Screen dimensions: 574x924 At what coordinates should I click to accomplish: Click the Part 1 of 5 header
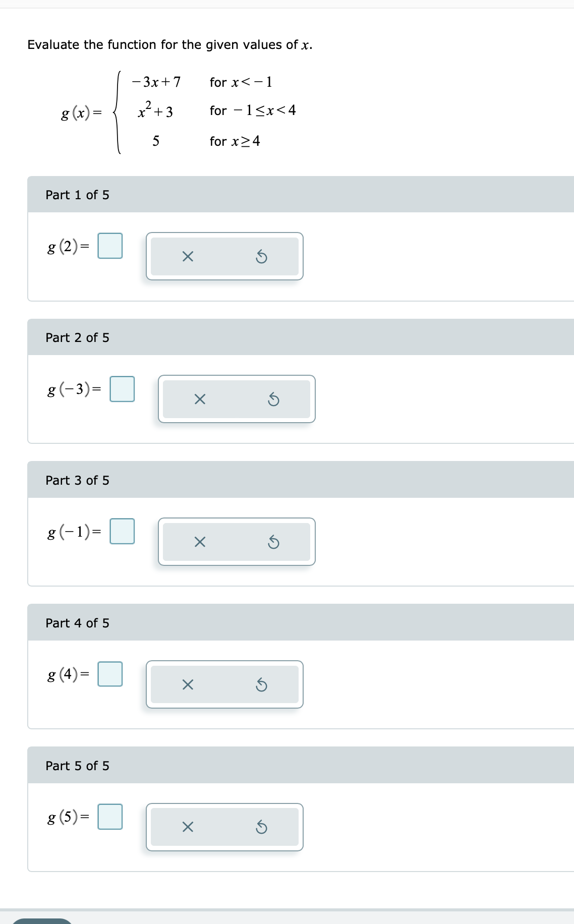(x=301, y=195)
